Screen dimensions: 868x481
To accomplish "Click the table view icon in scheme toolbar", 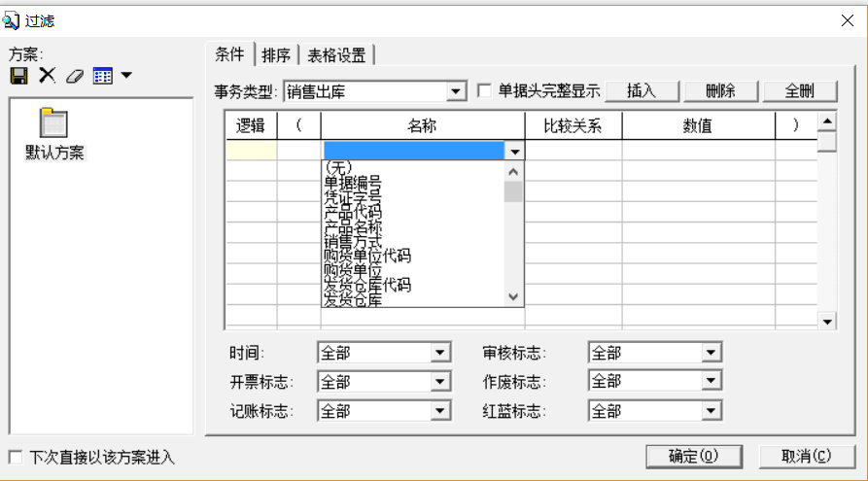I will tap(102, 76).
